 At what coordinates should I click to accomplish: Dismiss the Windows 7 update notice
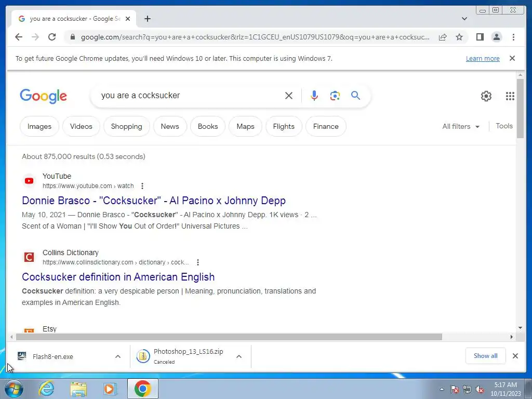coord(512,58)
